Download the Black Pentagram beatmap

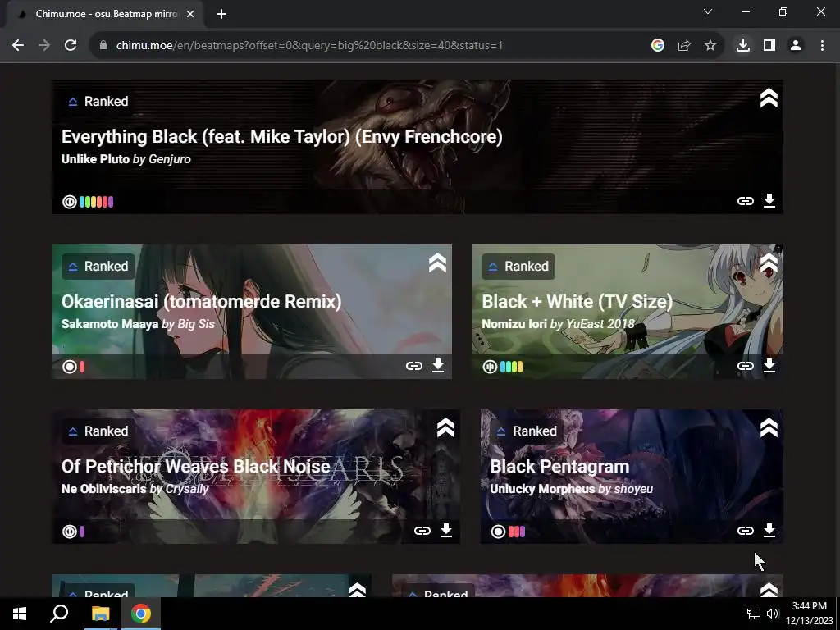coord(769,531)
